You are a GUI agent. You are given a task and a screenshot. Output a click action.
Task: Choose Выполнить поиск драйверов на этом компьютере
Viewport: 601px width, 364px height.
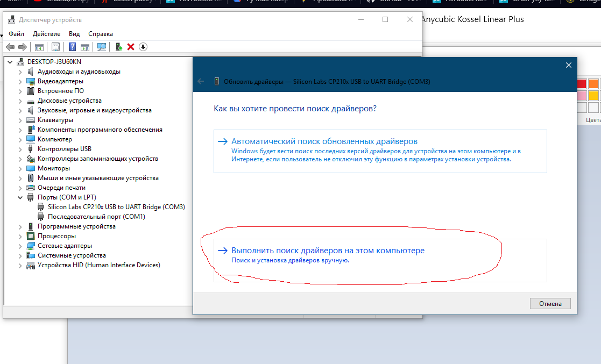click(x=380, y=261)
